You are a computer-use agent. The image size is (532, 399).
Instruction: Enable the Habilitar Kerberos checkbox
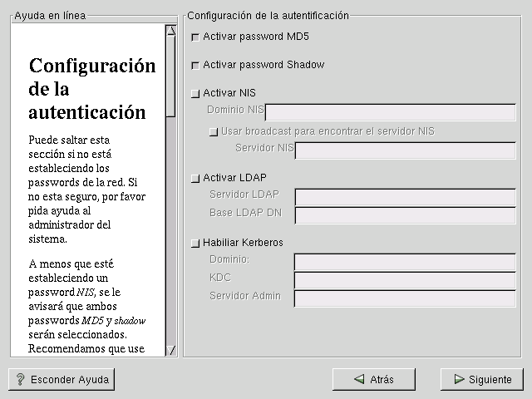[x=195, y=244]
